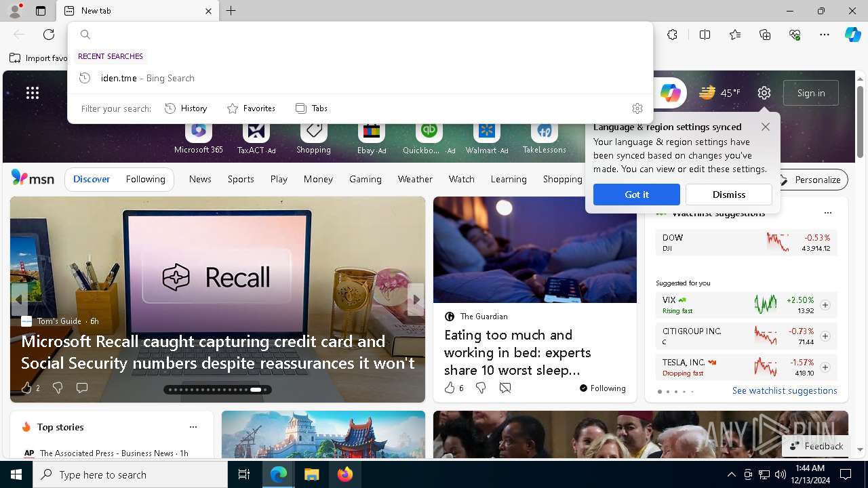Open the tab actions menu icon
Image resolution: width=868 pixels, height=488 pixels.
[41, 11]
